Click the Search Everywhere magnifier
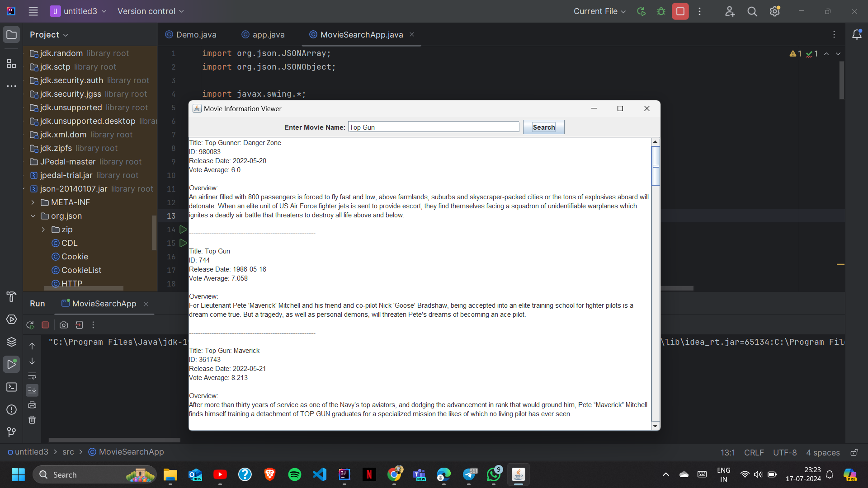868x488 pixels. coord(752,11)
